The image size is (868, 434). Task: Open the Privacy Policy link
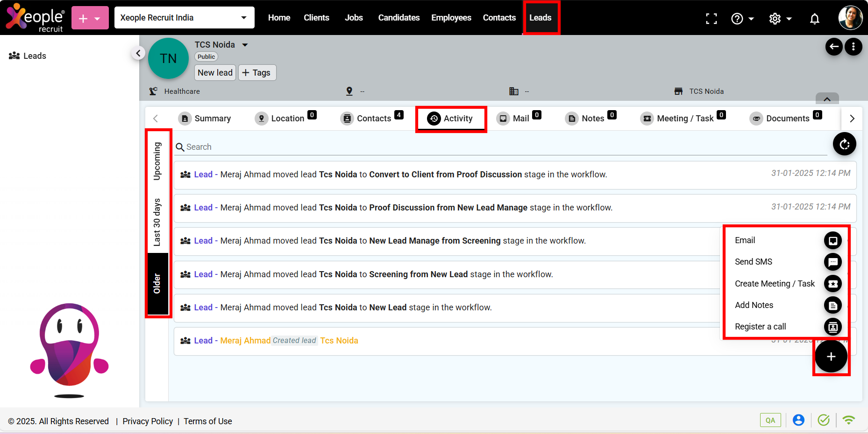(148, 421)
